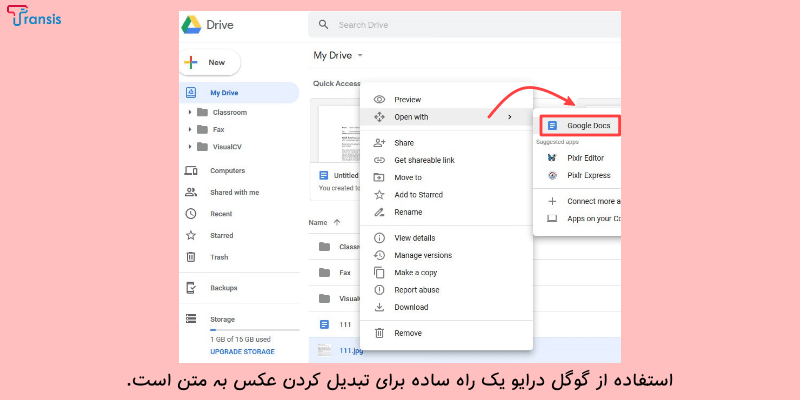Click the Google Drive logo
The image size is (800, 400).
[x=191, y=24]
